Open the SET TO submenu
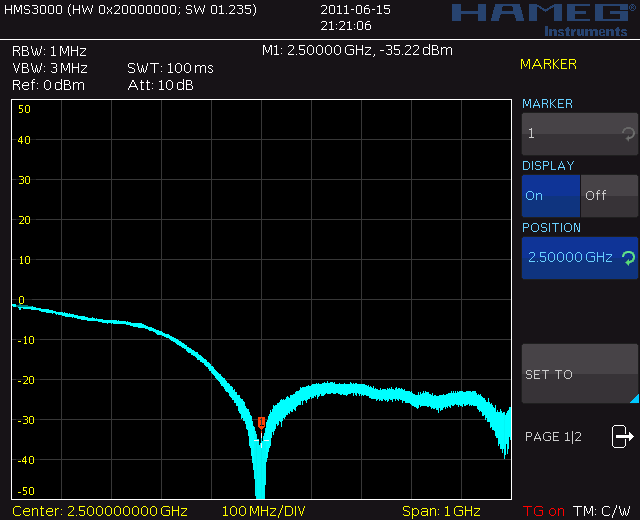Viewport: 640px width, 520px height. [x=579, y=374]
